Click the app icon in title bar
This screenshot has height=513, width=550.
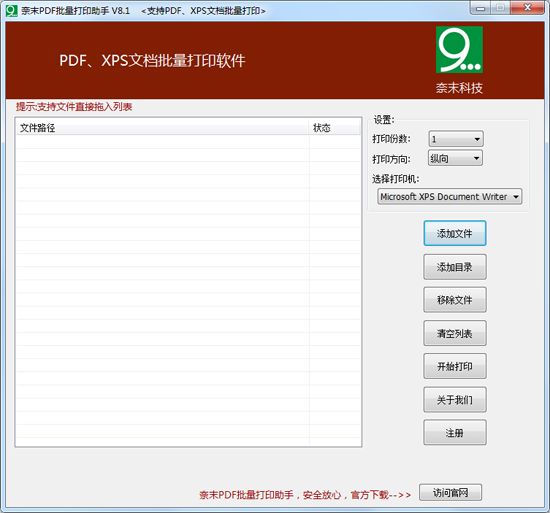[x=11, y=11]
